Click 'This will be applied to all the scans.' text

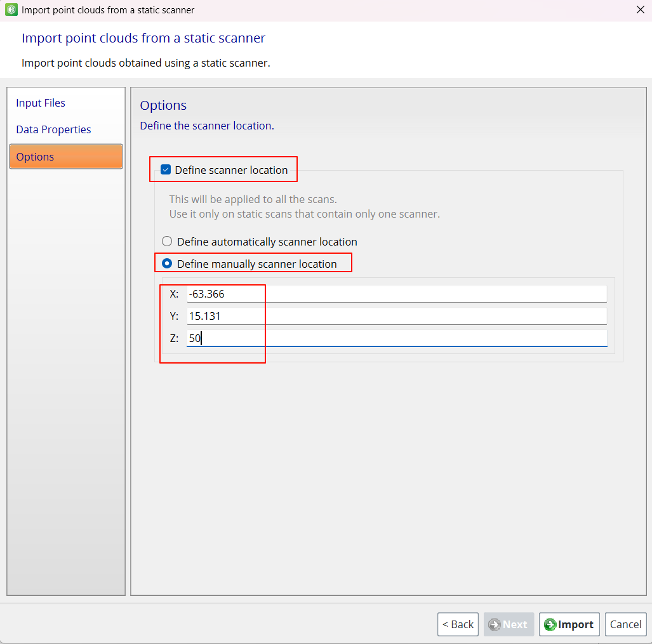[253, 199]
